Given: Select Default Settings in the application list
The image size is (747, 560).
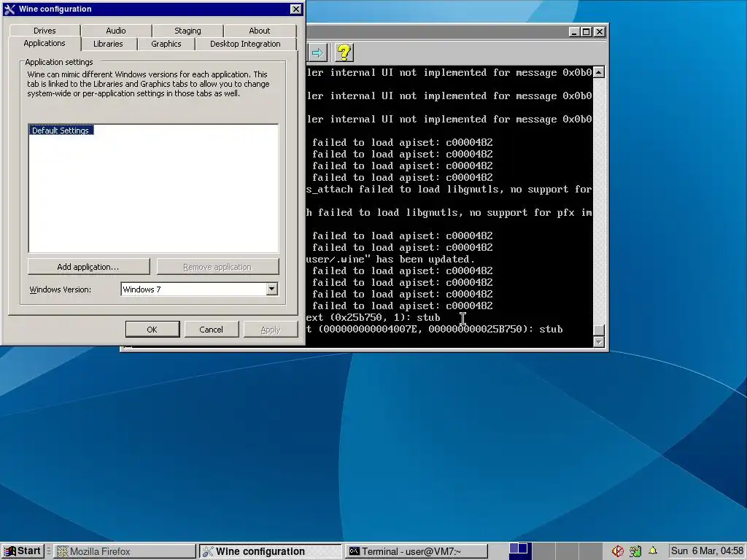Looking at the screenshot, I should click(x=61, y=131).
